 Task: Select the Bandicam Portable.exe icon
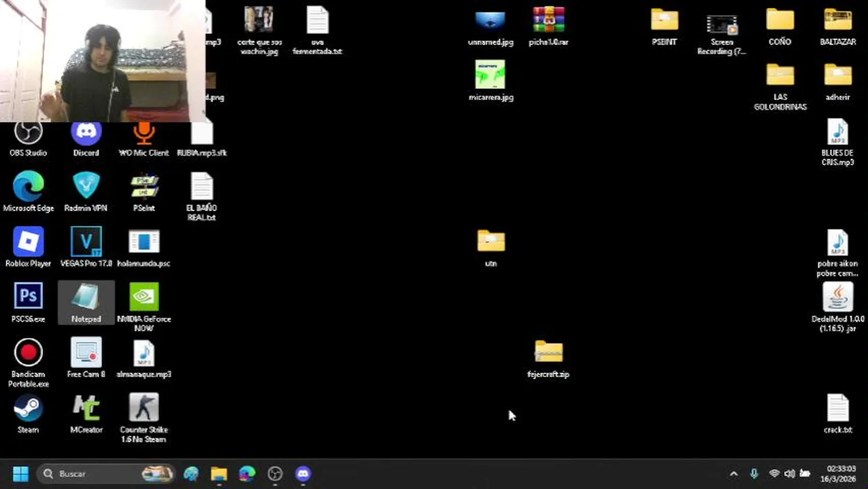pos(28,363)
